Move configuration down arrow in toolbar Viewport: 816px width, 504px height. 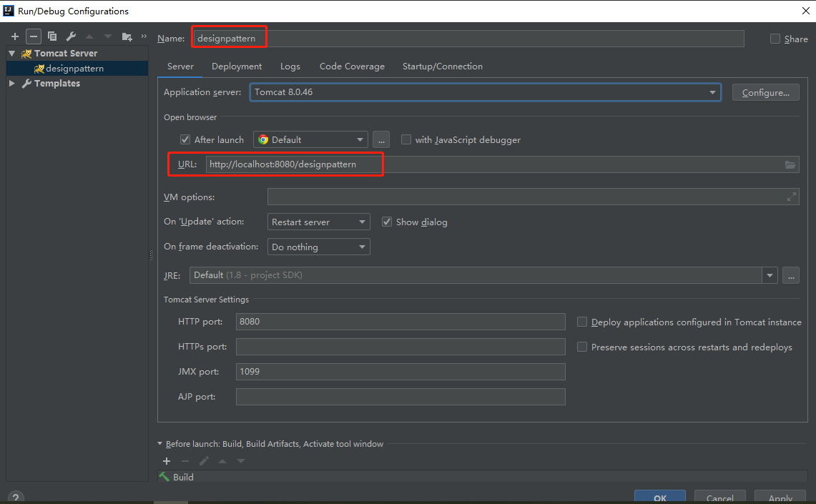108,36
